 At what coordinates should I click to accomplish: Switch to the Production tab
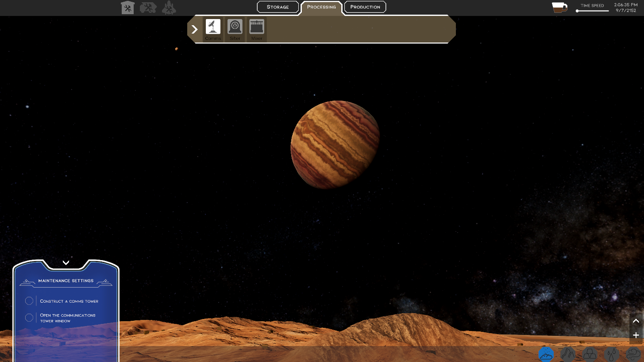pyautogui.click(x=365, y=7)
